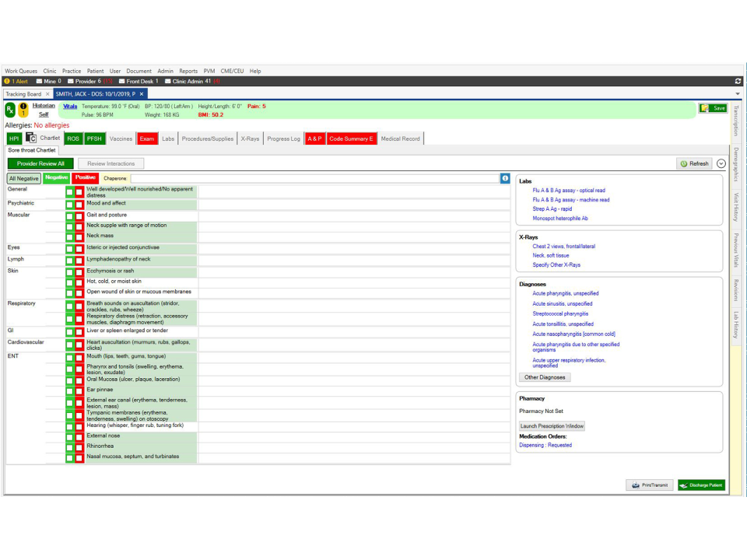Viewport: 747px width, 560px height.
Task: Switch to the Vaccines tab
Action: 121,138
